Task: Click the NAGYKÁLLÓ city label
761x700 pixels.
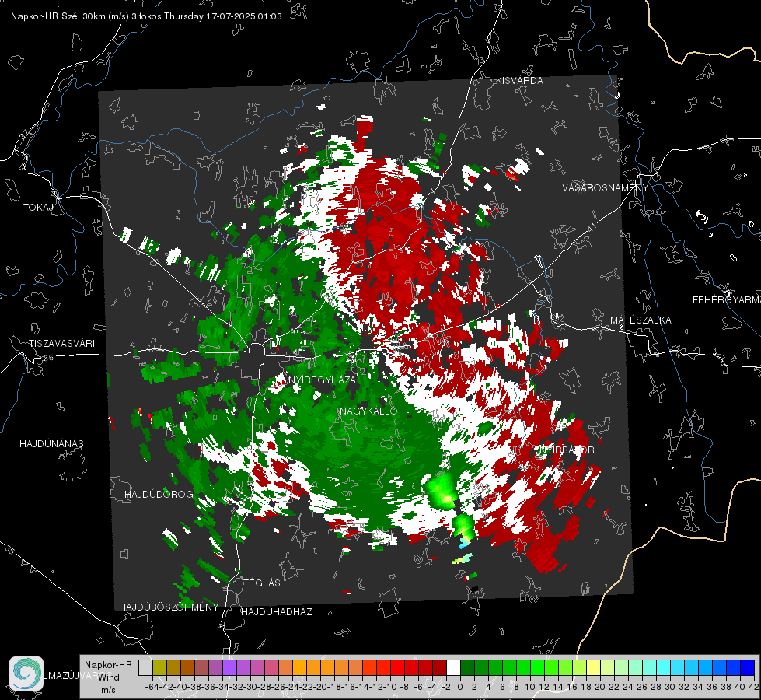Action: tap(368, 411)
